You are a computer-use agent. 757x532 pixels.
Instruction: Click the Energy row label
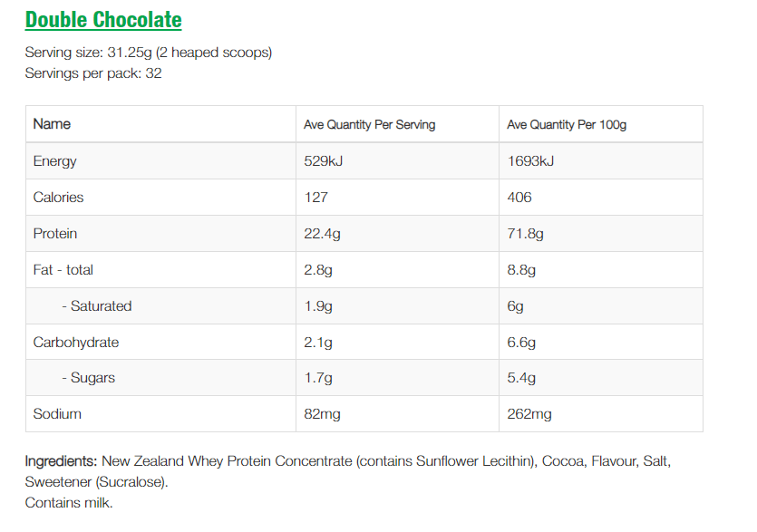(55, 161)
